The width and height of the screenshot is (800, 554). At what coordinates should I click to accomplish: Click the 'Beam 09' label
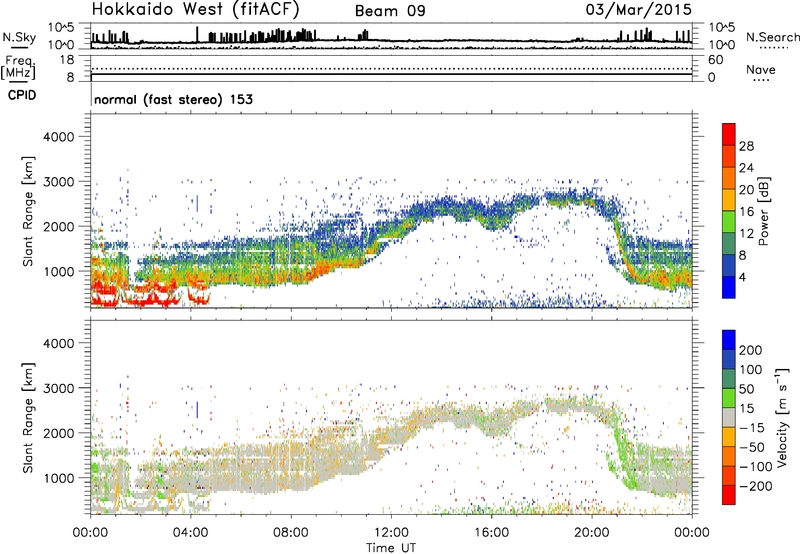390,11
